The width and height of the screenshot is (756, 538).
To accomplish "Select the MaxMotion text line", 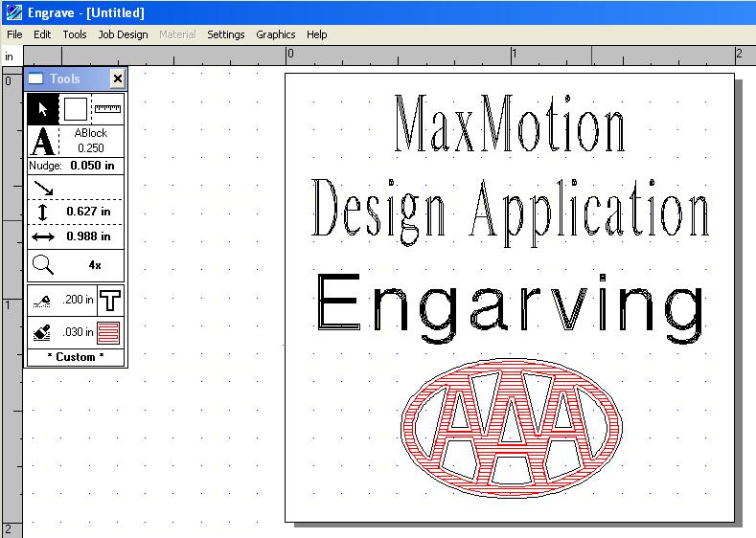I will pyautogui.click(x=510, y=123).
